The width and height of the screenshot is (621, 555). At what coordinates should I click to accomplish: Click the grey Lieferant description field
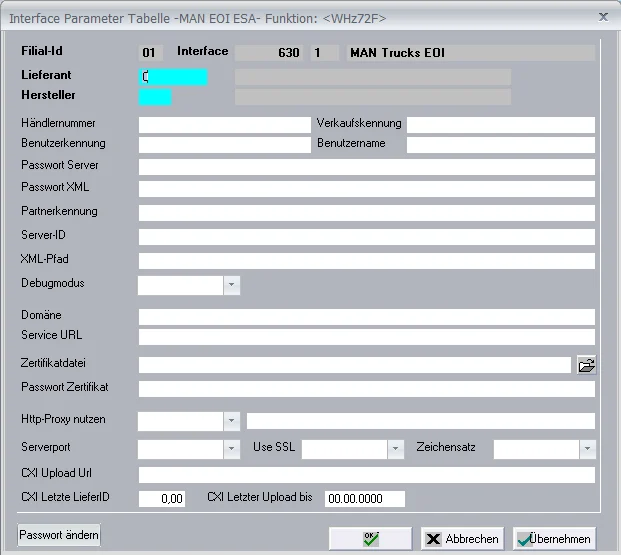point(373,77)
